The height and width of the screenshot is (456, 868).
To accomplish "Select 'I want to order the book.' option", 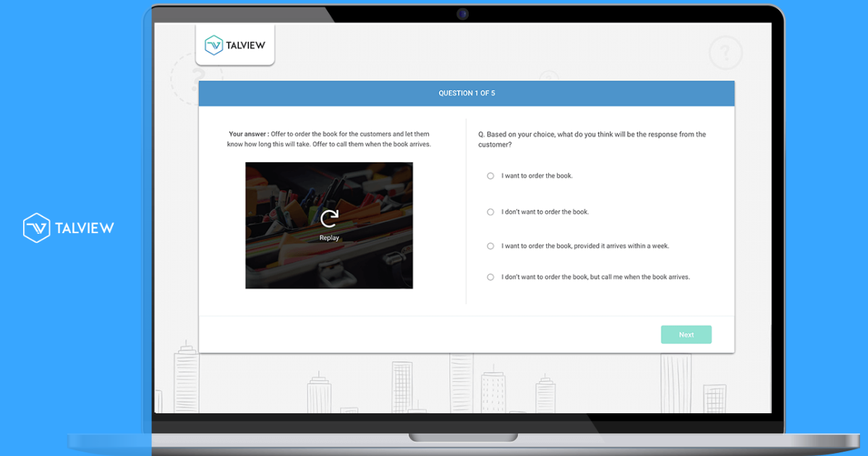I will click(490, 176).
